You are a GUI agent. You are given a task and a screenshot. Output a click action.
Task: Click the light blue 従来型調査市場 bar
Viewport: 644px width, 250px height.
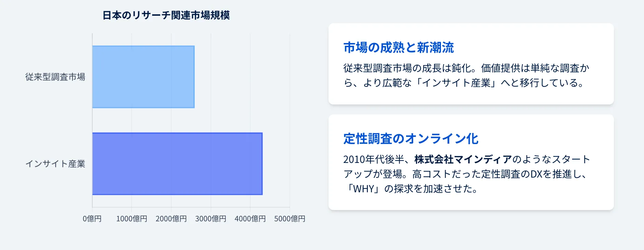click(143, 77)
